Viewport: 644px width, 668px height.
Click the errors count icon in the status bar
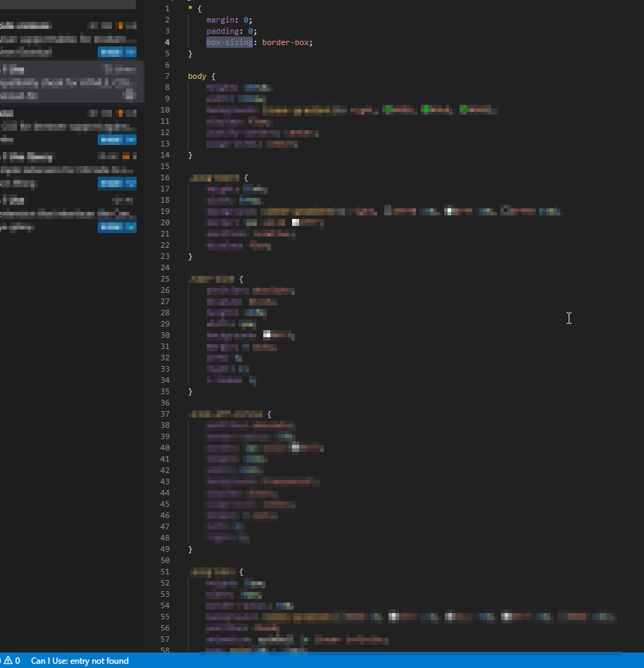tap(2, 660)
